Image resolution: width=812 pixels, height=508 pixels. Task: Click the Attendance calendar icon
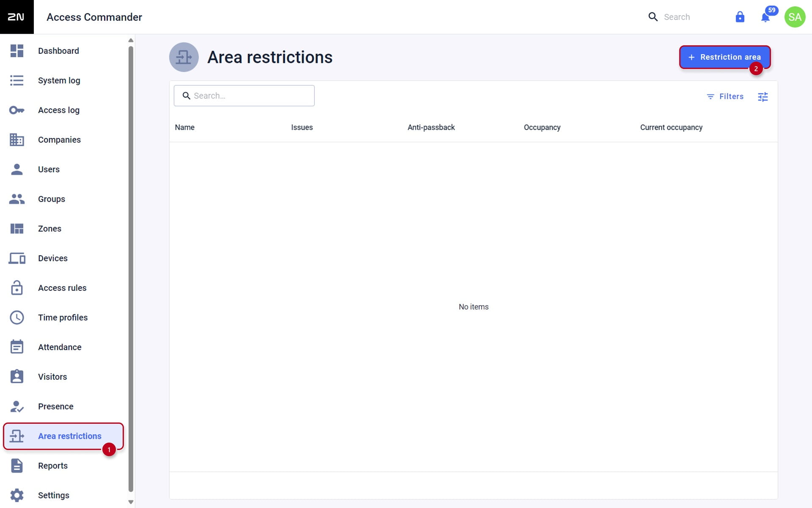pyautogui.click(x=17, y=347)
